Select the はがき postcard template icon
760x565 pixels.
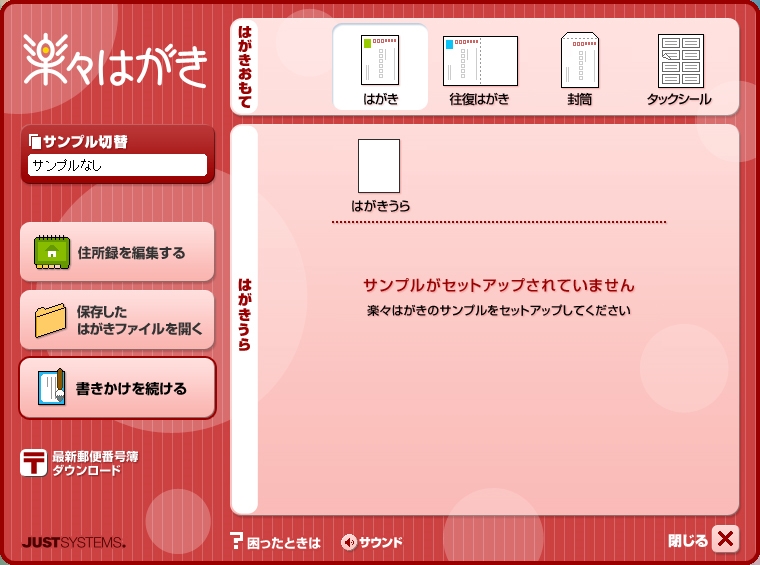380,67
